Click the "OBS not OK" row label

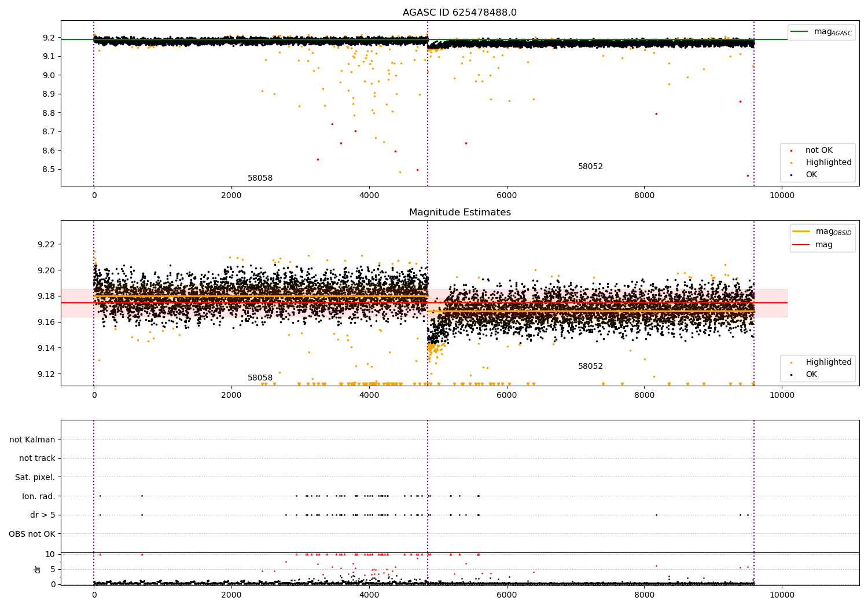(x=32, y=534)
